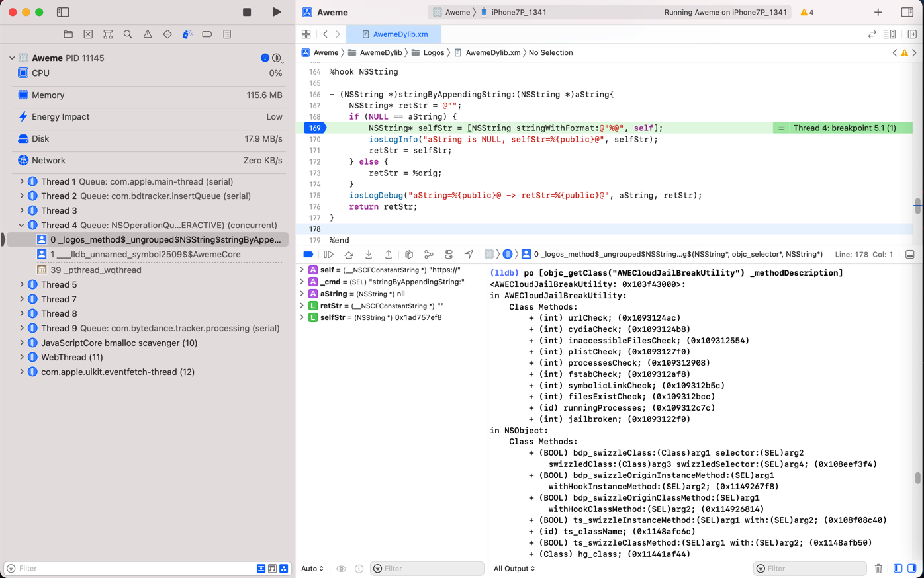The height and width of the screenshot is (578, 924).
Task: Open the related items grid menu
Action: pyautogui.click(x=306, y=34)
